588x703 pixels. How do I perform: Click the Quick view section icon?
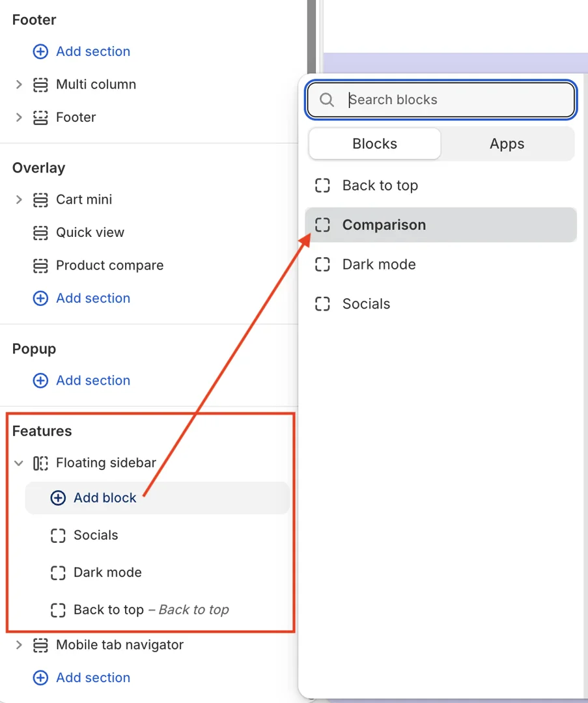(40, 233)
